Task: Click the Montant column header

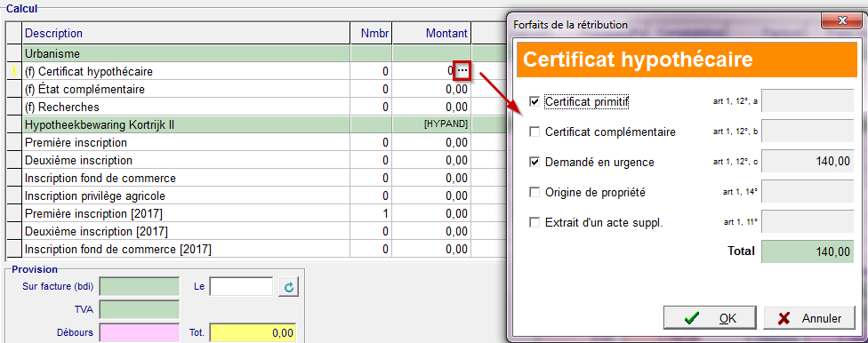Action: click(432, 33)
